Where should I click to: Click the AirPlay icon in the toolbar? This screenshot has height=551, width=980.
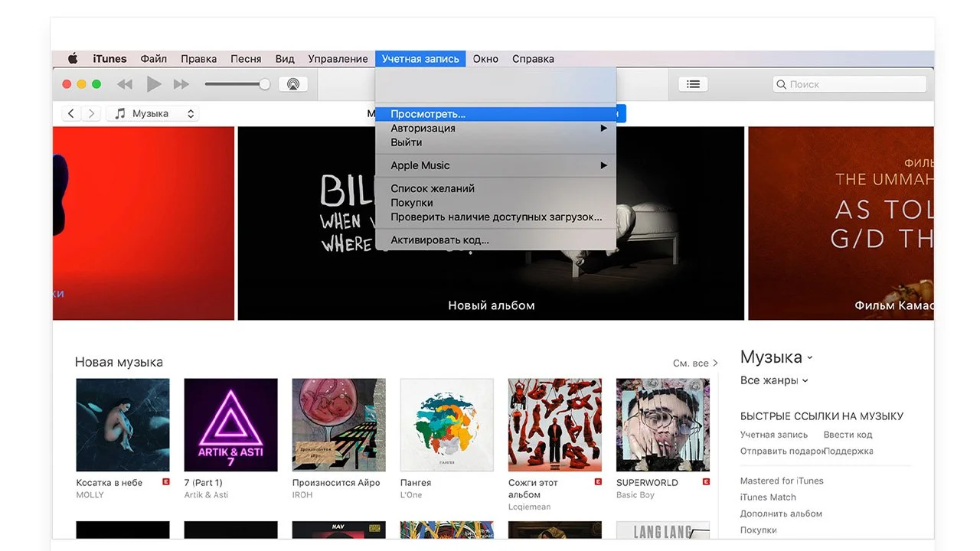(293, 84)
